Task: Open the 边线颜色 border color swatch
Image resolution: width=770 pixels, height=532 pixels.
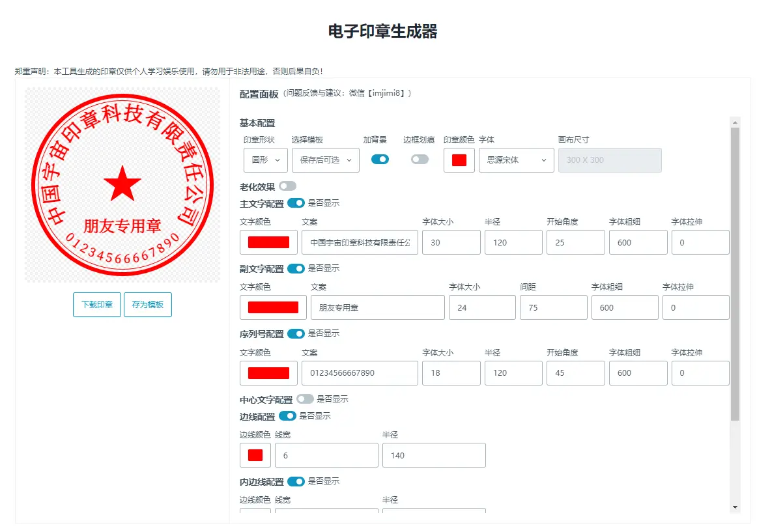Action: [255, 455]
